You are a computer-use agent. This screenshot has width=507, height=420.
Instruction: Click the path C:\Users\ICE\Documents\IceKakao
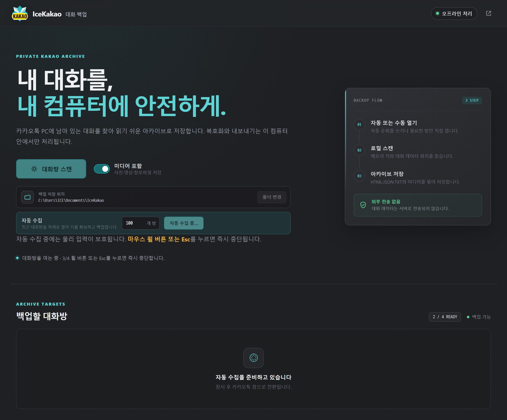[x=71, y=200]
